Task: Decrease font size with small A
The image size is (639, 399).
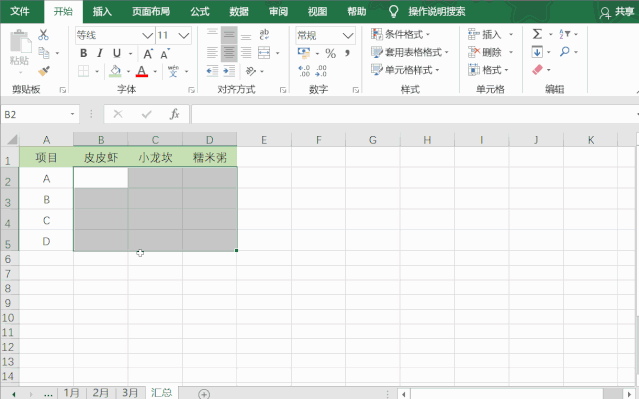Action: (165, 53)
